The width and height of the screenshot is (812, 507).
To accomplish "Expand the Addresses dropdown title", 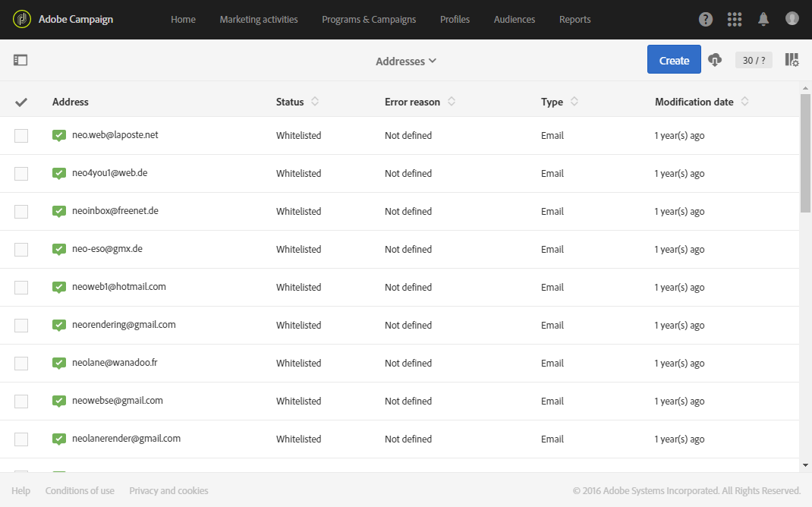I will [406, 61].
